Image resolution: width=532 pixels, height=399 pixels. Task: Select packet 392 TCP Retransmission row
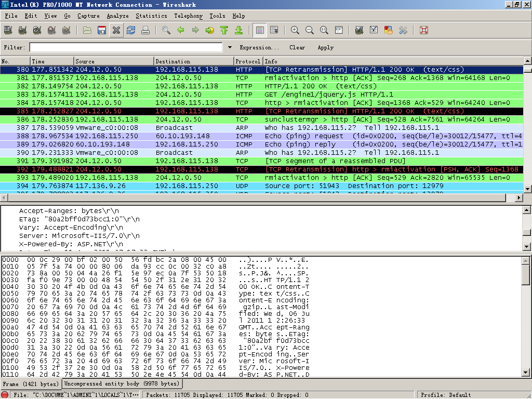262,169
